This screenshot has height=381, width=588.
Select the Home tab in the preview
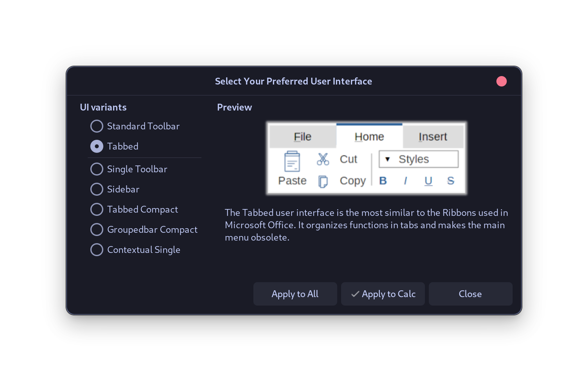click(369, 137)
